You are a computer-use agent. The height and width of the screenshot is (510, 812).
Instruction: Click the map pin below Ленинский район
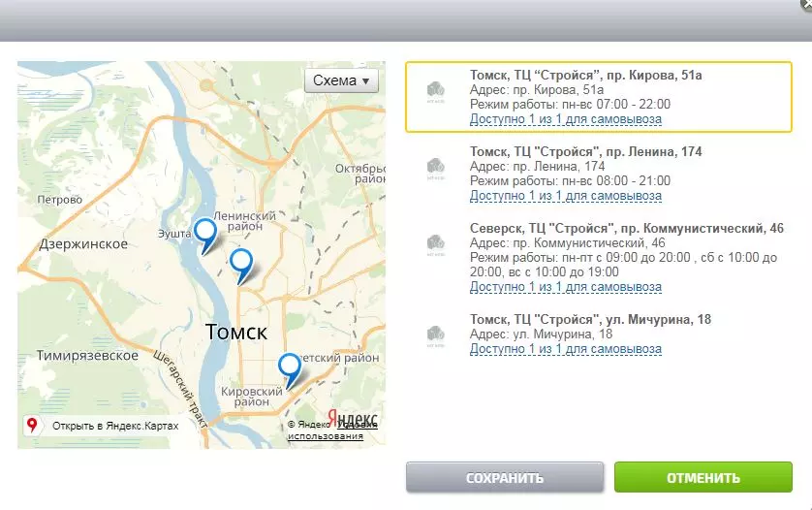241,266
